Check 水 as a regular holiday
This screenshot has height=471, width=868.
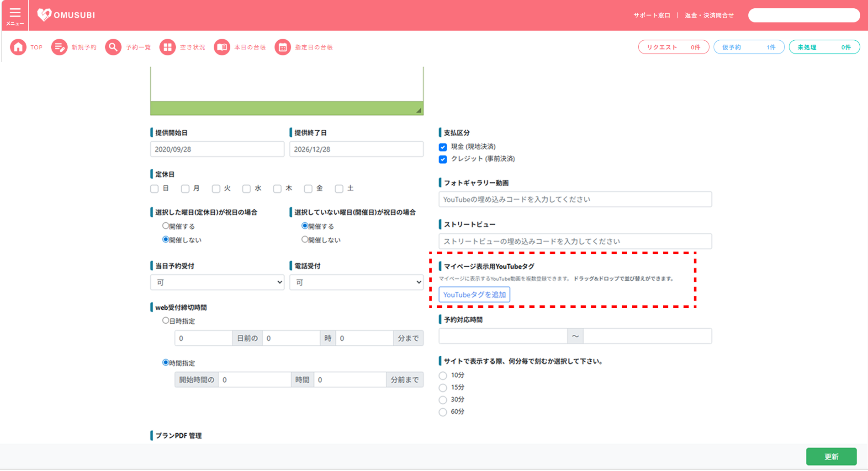247,189
